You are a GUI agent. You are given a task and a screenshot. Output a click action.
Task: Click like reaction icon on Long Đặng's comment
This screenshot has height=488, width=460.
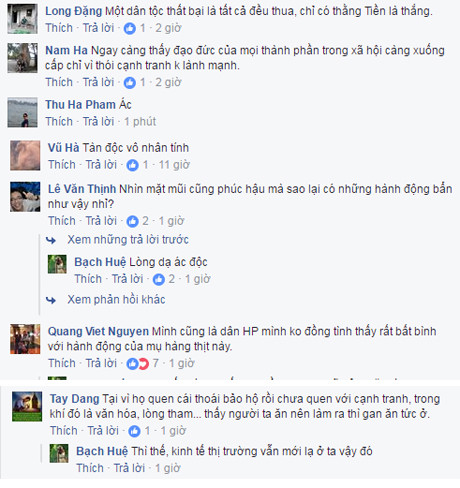(130, 29)
